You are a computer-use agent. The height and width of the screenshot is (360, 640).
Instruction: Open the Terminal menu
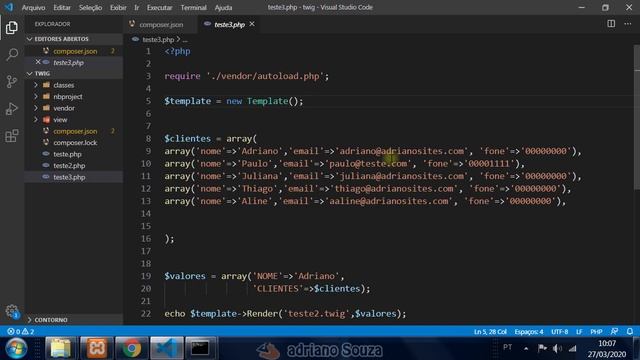coord(193,7)
